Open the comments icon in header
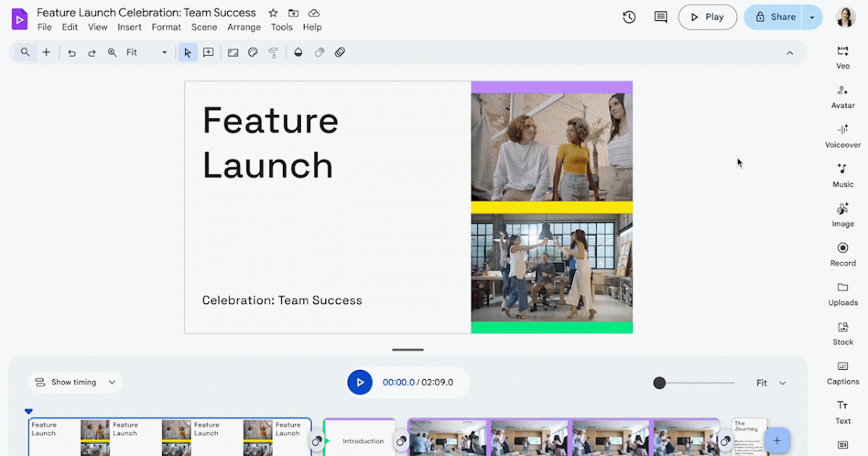Image resolution: width=868 pixels, height=456 pixels. (x=660, y=17)
